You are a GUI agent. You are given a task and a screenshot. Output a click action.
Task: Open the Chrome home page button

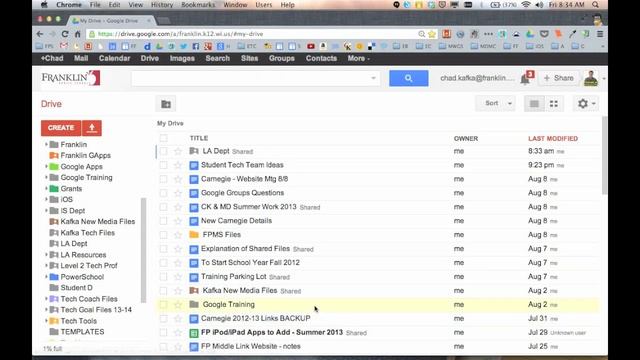(78, 34)
